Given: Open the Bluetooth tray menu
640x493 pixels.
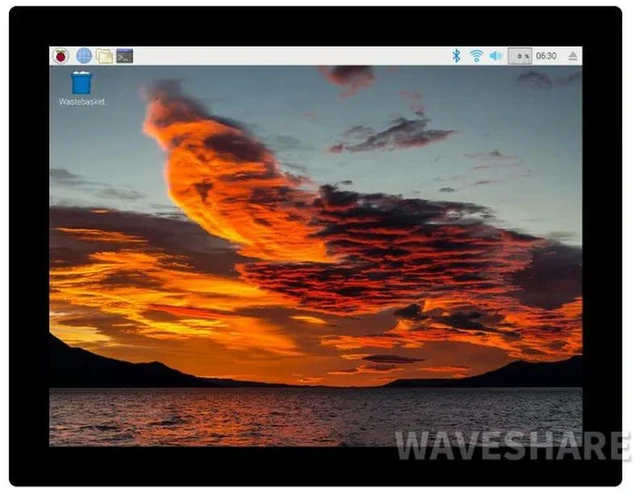Looking at the screenshot, I should pyautogui.click(x=456, y=56).
